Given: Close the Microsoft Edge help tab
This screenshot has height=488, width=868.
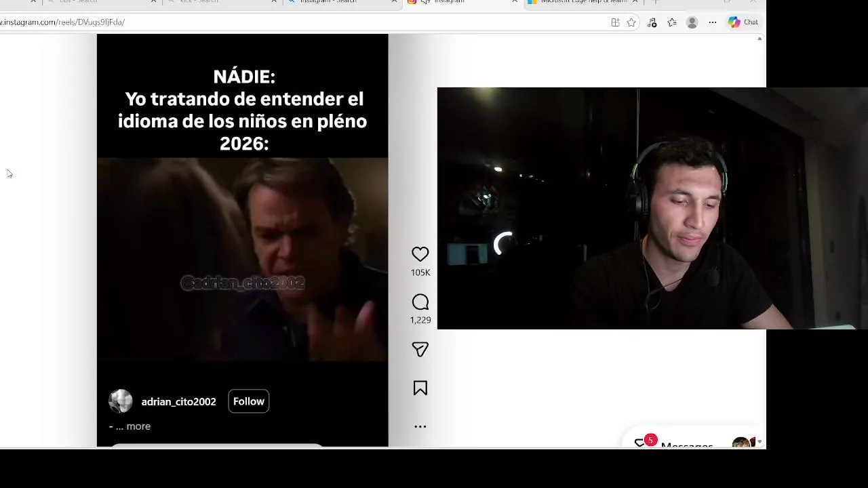Looking at the screenshot, I should tap(635, 2).
